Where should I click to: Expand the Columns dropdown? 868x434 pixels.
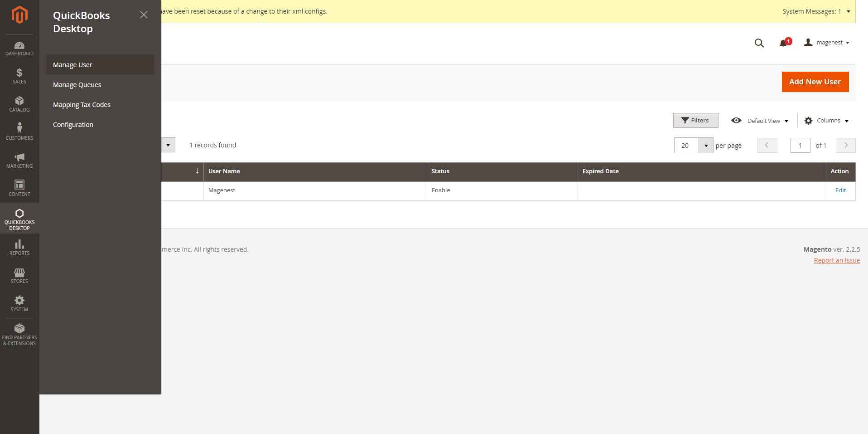click(826, 121)
